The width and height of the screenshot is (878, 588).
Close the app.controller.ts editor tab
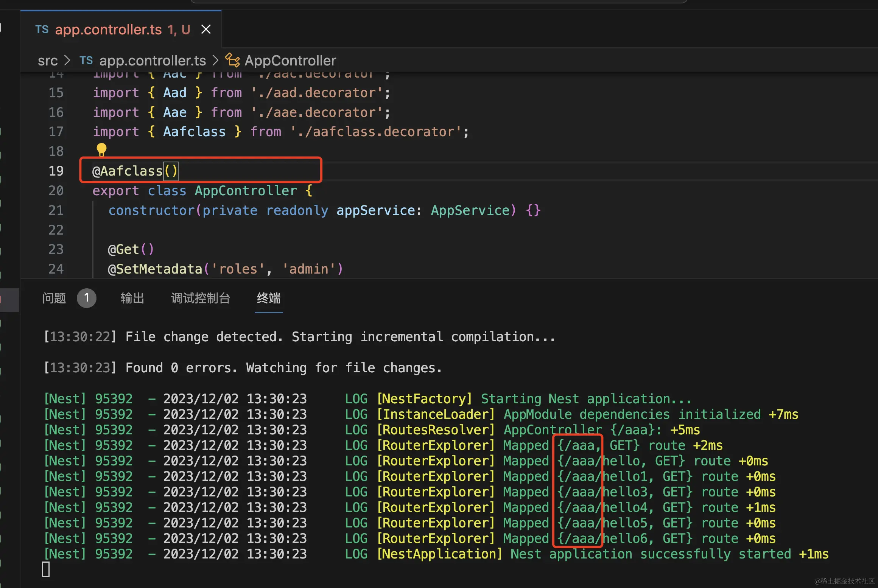tap(206, 29)
